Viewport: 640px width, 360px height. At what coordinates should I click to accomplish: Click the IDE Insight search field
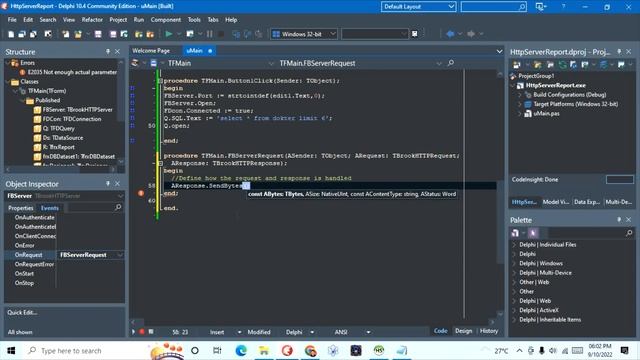493,7
